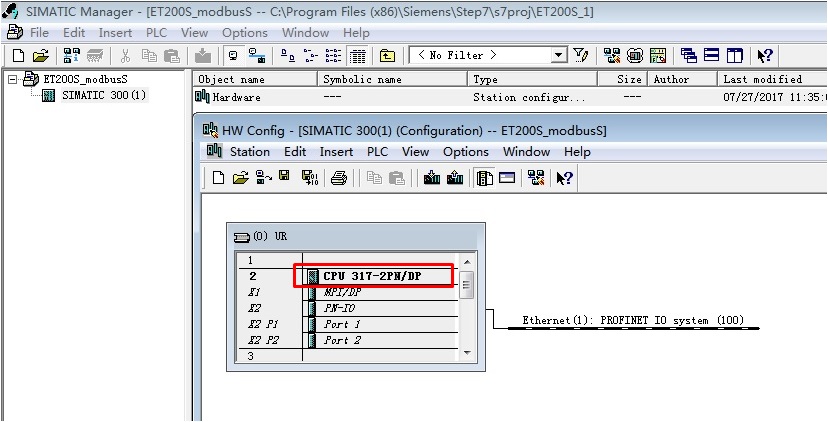Viewport: 828px width, 422px height.
Task: Open the Options menu in SIMATIC Manager
Action: [244, 33]
